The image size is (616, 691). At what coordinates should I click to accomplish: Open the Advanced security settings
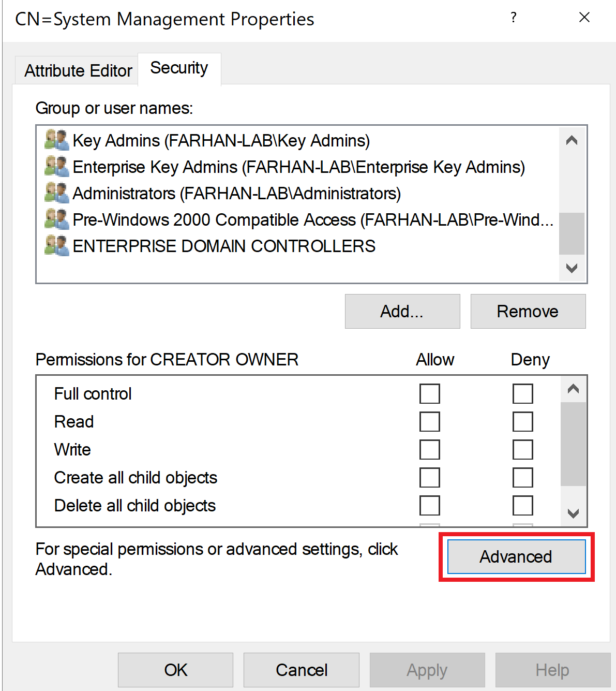pyautogui.click(x=516, y=557)
